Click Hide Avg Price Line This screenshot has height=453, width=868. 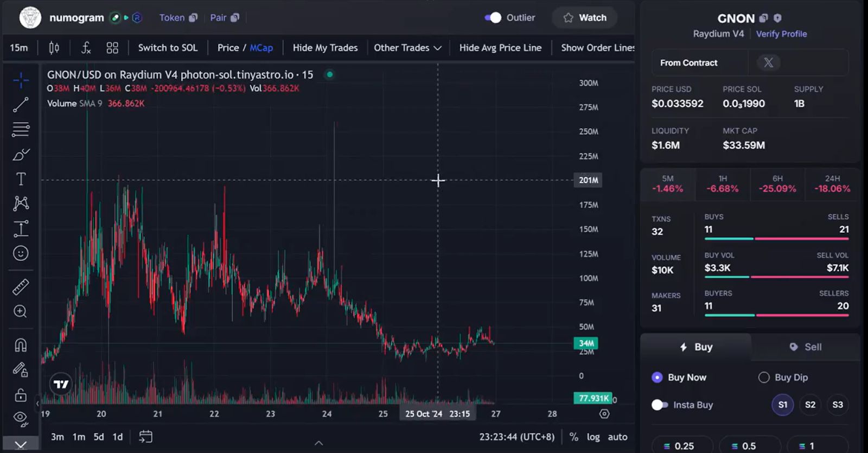point(500,48)
